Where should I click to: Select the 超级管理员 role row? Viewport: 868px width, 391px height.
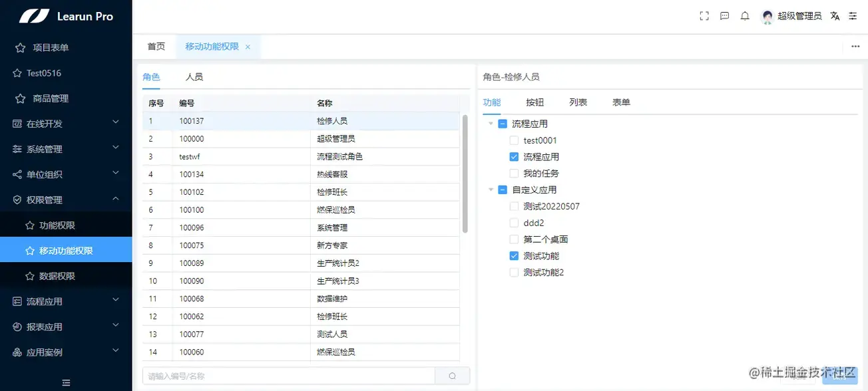pyautogui.click(x=300, y=138)
